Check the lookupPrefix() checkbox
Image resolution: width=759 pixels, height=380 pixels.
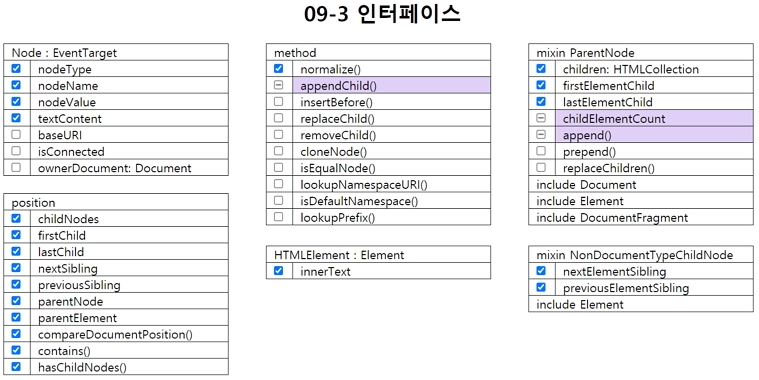(278, 216)
